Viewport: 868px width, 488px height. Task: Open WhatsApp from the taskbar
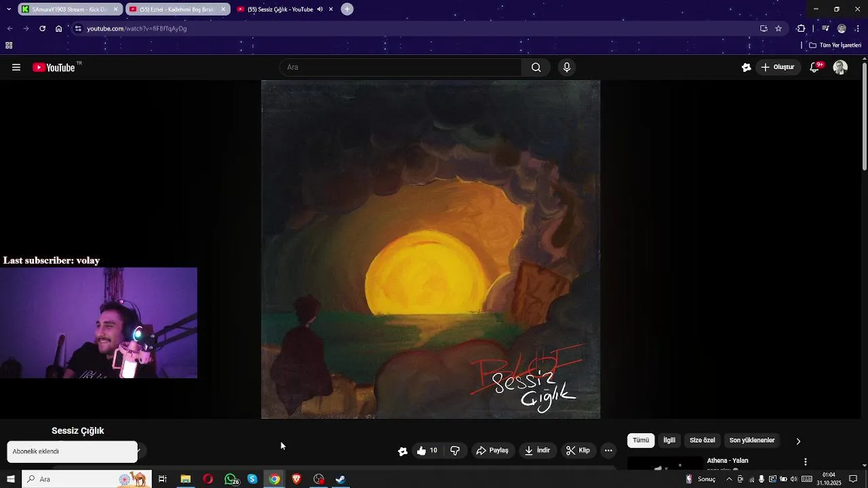(231, 479)
